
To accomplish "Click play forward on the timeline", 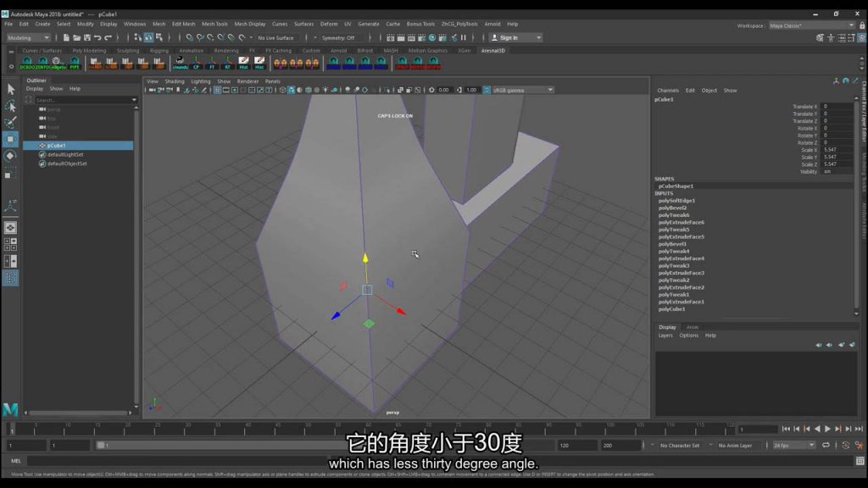I will pyautogui.click(x=827, y=429).
